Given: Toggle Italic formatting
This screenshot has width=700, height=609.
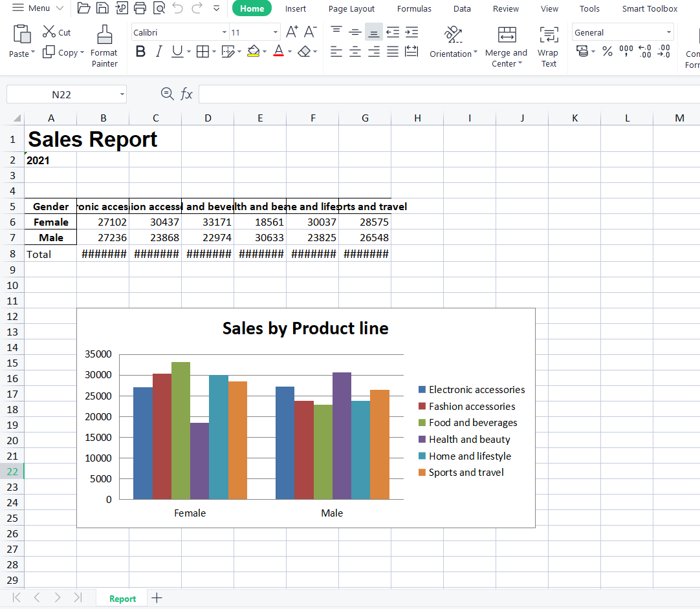Looking at the screenshot, I should tap(159, 52).
